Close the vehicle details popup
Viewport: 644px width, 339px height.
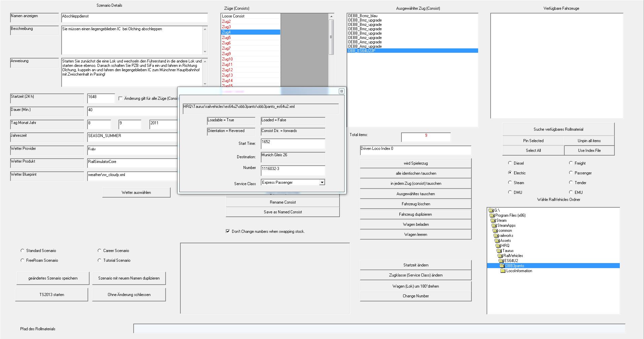click(x=341, y=91)
